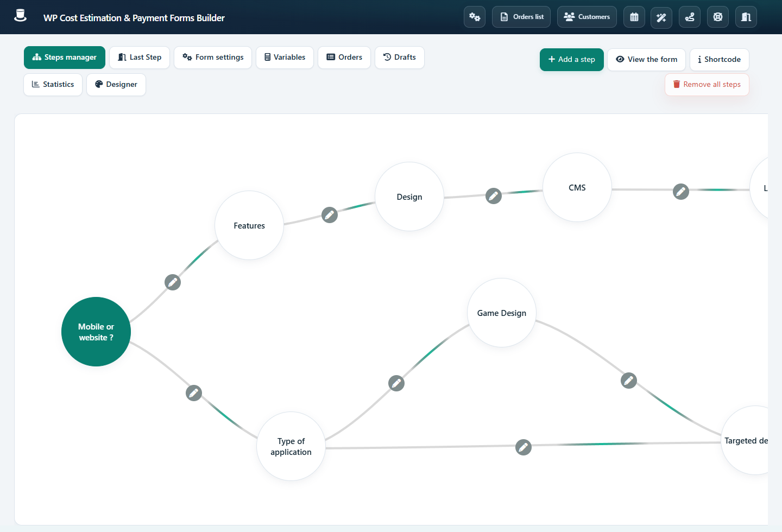Screen dimensions: 782x532
Task: Click the magic wand icon in header
Action: point(661,17)
